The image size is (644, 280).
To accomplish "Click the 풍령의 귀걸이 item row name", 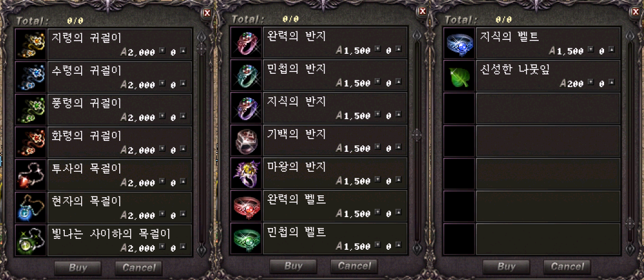I will point(87,102).
